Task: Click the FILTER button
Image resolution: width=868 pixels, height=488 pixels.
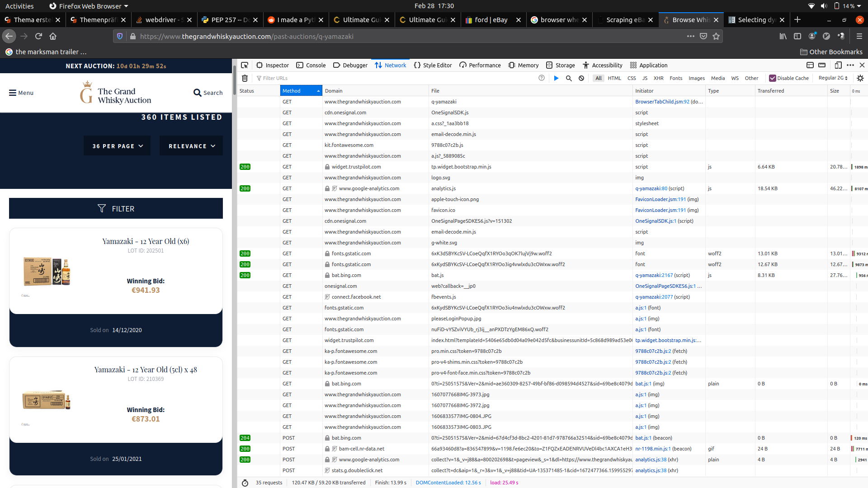Action: click(x=116, y=209)
